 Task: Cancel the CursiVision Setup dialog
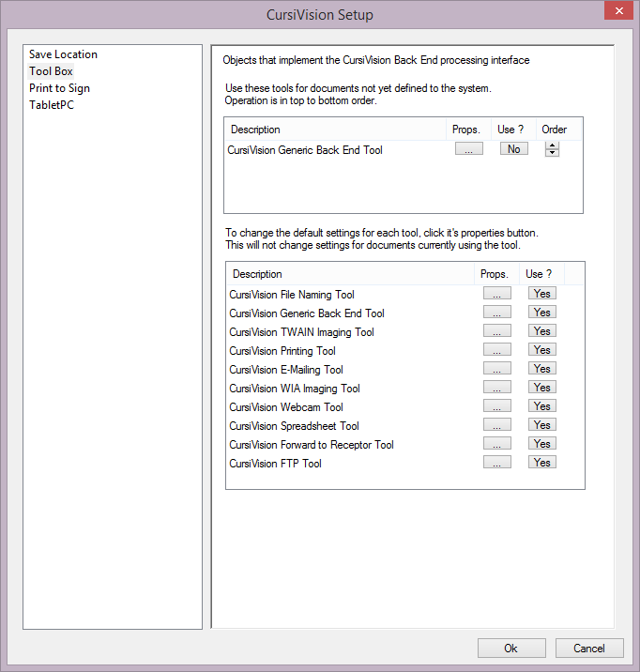click(x=589, y=649)
